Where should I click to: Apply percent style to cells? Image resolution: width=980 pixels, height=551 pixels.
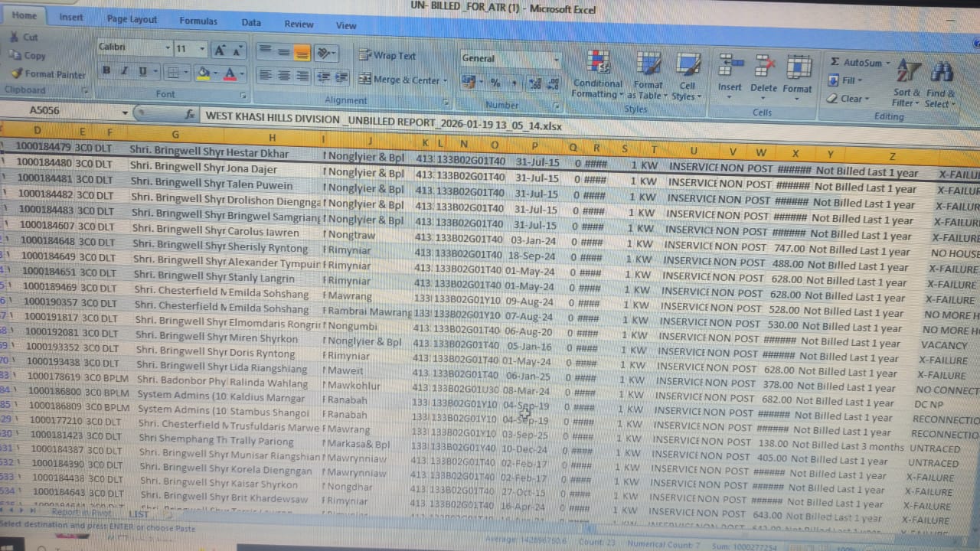(x=495, y=83)
